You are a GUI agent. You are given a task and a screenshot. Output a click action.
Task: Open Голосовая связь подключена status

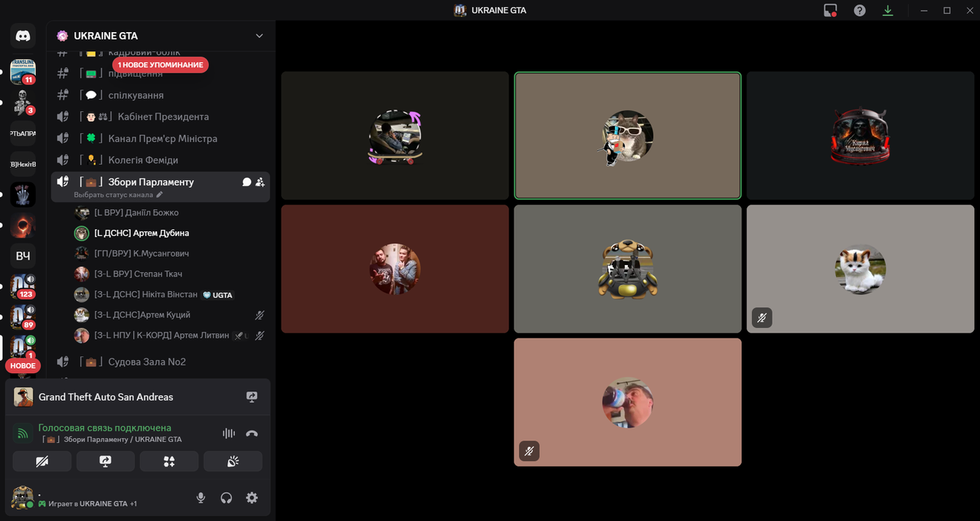tap(105, 428)
